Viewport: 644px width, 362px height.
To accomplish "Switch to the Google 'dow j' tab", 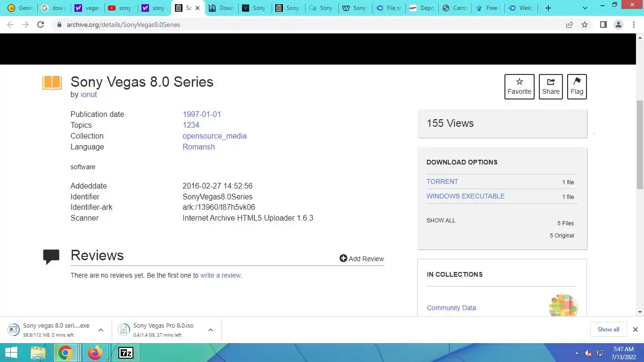I will click(x=53, y=8).
